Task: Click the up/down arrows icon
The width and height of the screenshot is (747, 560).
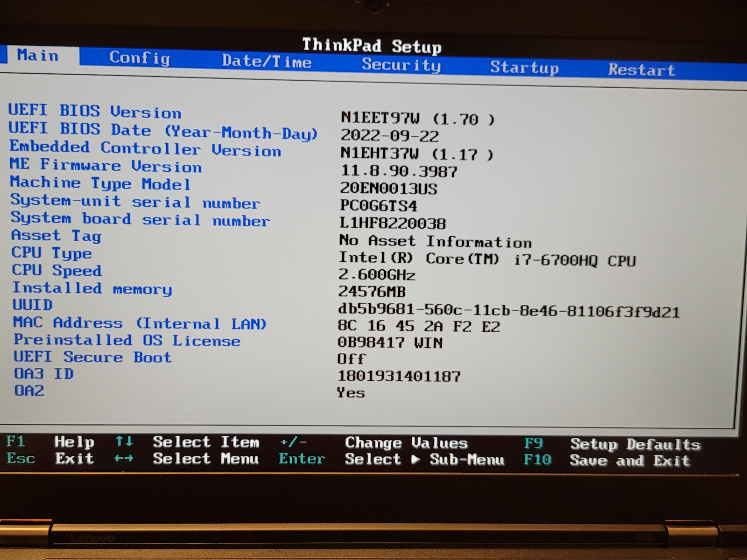Action: point(124,441)
